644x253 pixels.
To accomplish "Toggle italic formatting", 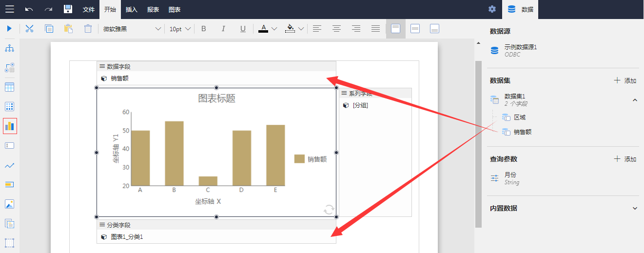I will click(223, 29).
